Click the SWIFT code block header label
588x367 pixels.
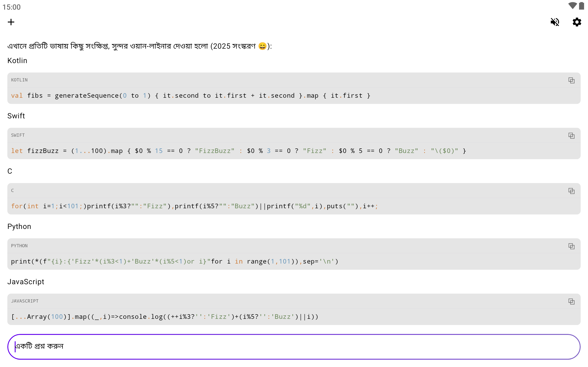[18, 135]
